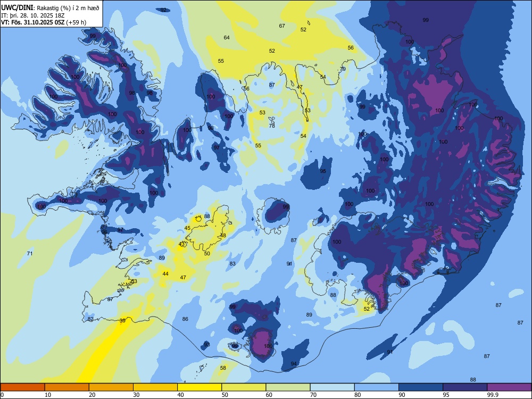Click the map value 45
Screen dimensions: 532x399
pyautogui.click(x=187, y=228)
